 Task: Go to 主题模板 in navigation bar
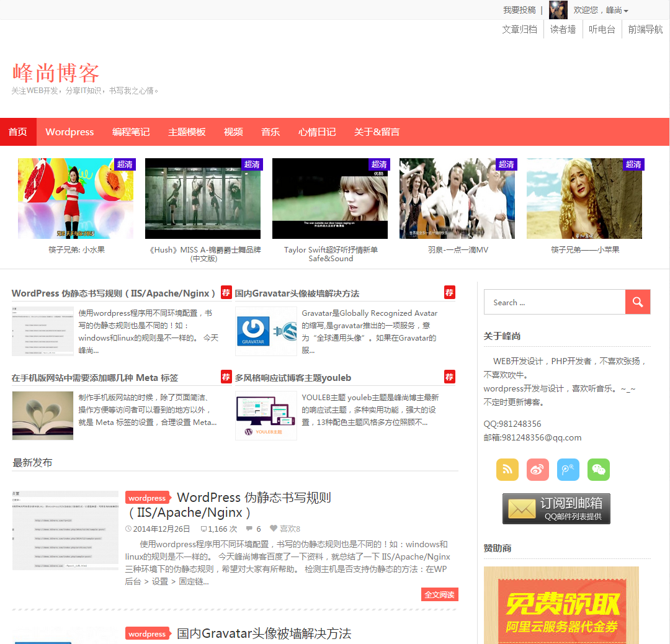pyautogui.click(x=187, y=132)
